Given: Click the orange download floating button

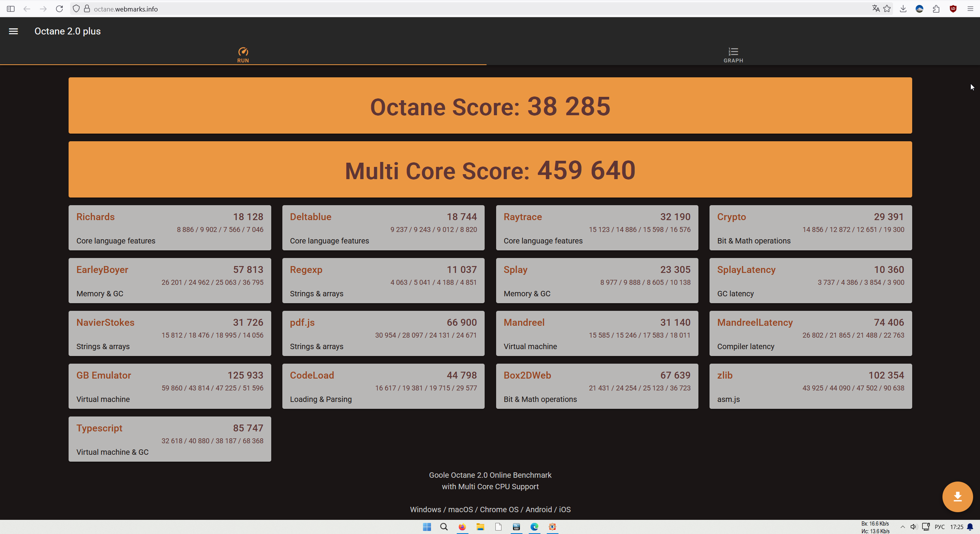Looking at the screenshot, I should tap(957, 496).
